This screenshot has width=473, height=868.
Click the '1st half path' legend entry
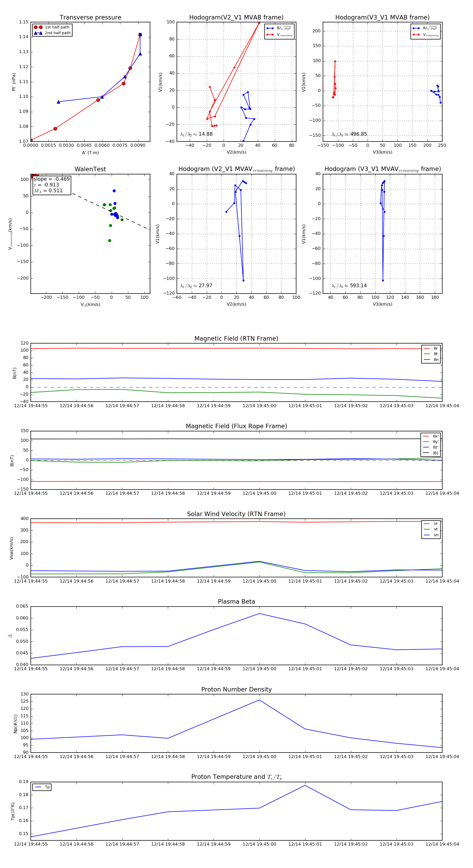click(52, 27)
